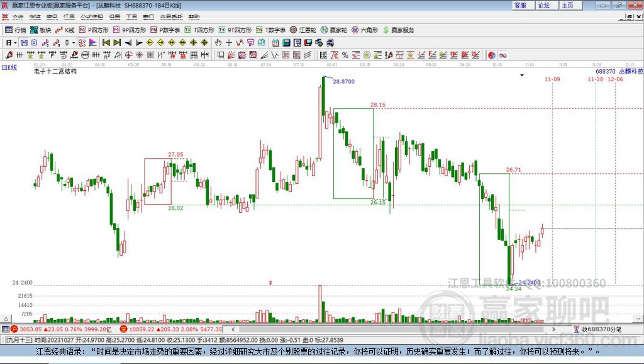Open the 行情 quotes view

point(16,30)
